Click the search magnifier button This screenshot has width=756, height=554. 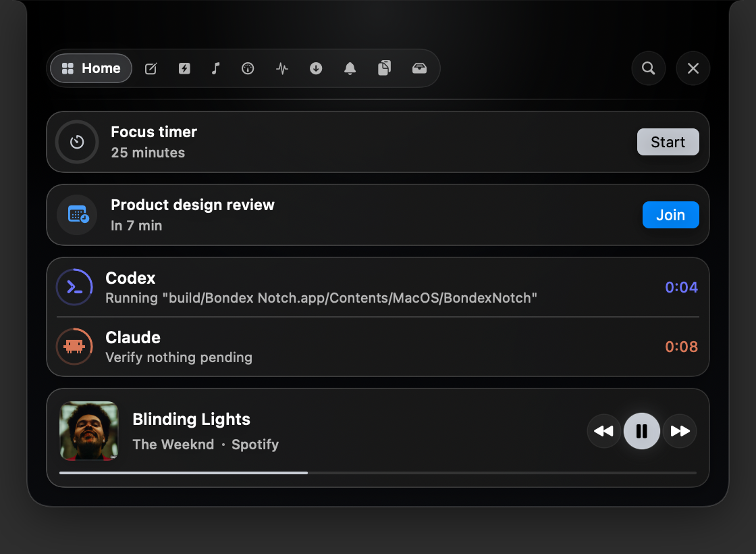(649, 68)
